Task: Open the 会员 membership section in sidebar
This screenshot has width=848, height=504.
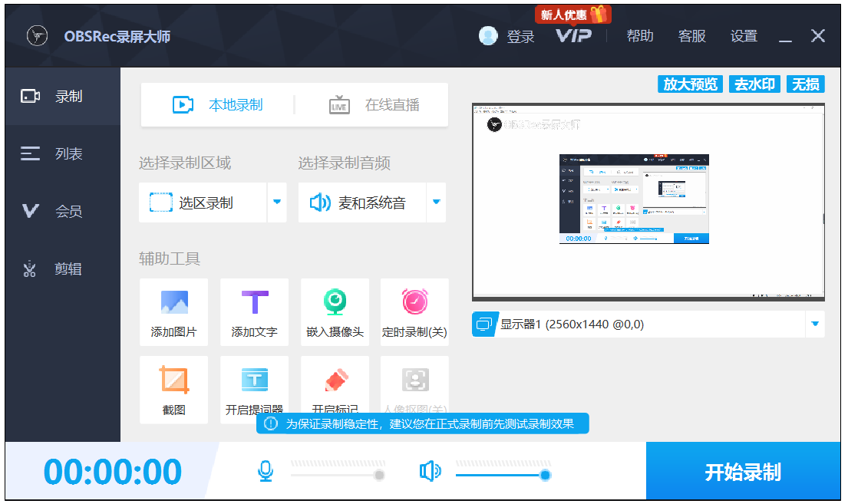Action: 63,211
